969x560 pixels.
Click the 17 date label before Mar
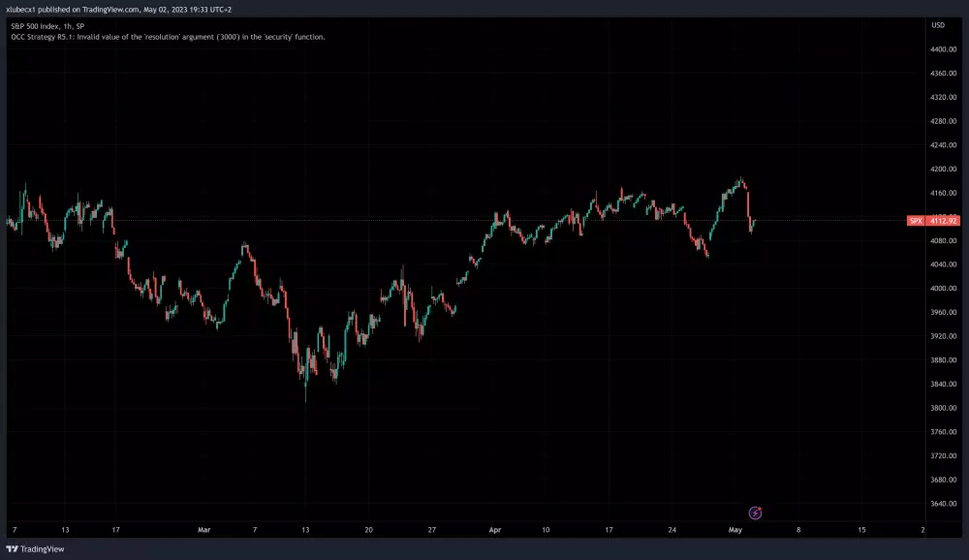pyautogui.click(x=113, y=530)
